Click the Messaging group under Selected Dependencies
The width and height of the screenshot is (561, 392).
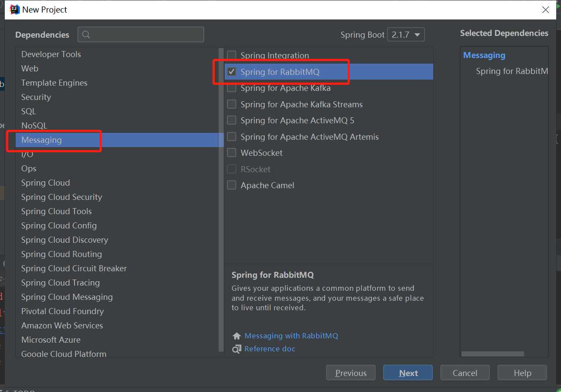coord(484,55)
